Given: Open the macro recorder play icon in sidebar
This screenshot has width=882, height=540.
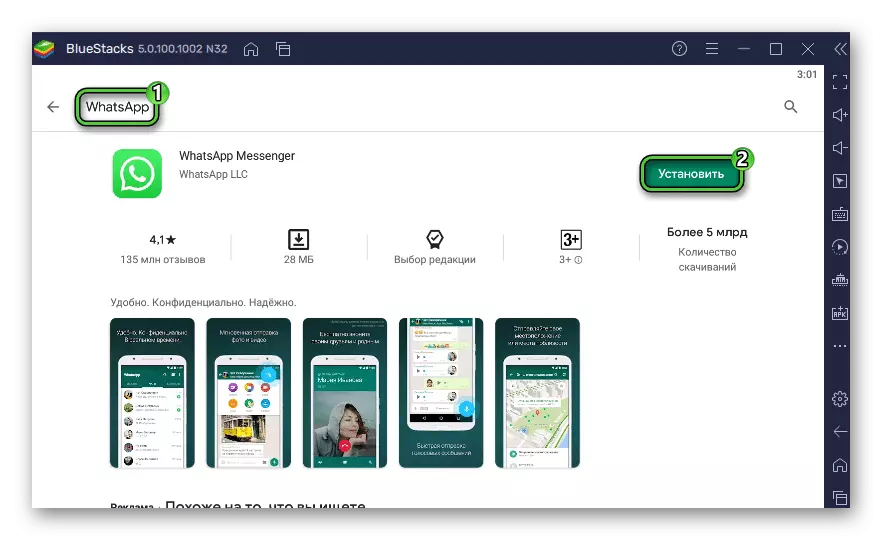Looking at the screenshot, I should point(840,247).
